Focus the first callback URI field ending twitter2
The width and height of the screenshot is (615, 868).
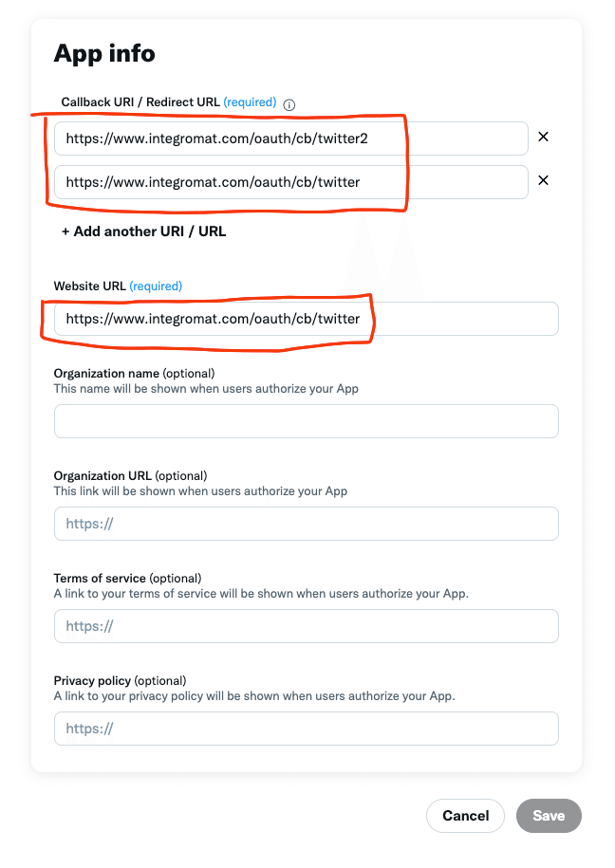[x=290, y=139]
